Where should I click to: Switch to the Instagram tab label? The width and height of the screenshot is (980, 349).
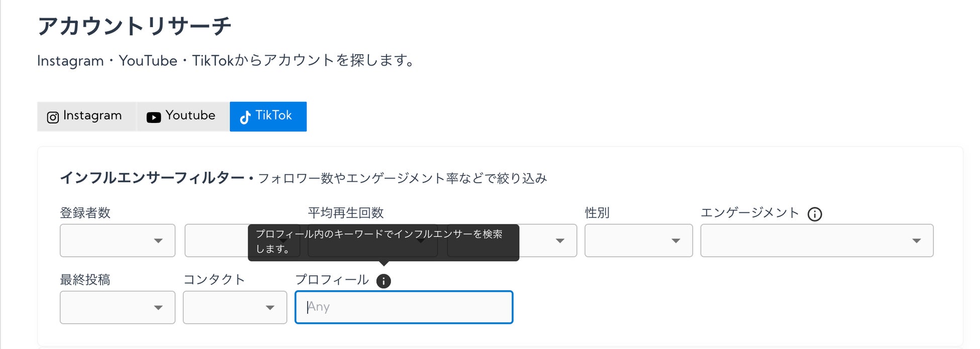(x=92, y=115)
